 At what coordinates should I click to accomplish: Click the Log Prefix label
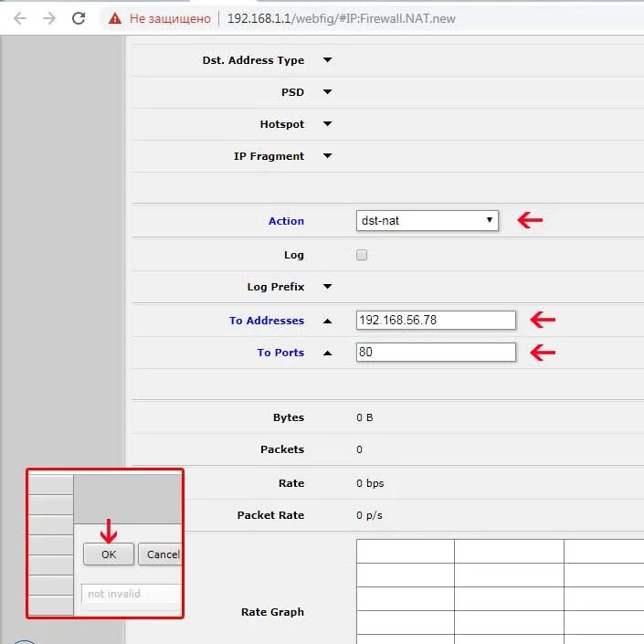pos(276,287)
